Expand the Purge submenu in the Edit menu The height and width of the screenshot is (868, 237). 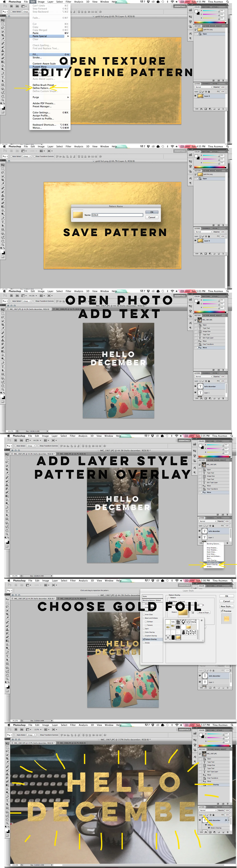click(50, 97)
